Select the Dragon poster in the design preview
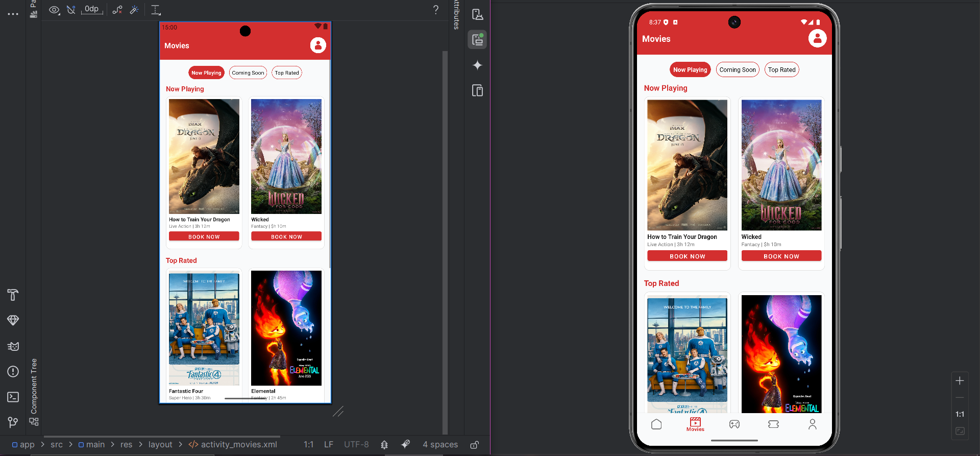Image resolution: width=980 pixels, height=456 pixels. (204, 156)
